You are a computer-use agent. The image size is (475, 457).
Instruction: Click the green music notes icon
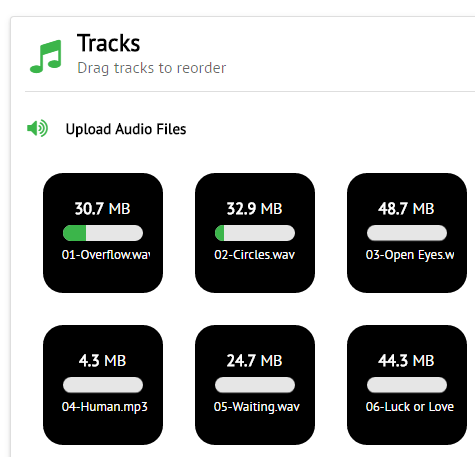pyautogui.click(x=46, y=56)
